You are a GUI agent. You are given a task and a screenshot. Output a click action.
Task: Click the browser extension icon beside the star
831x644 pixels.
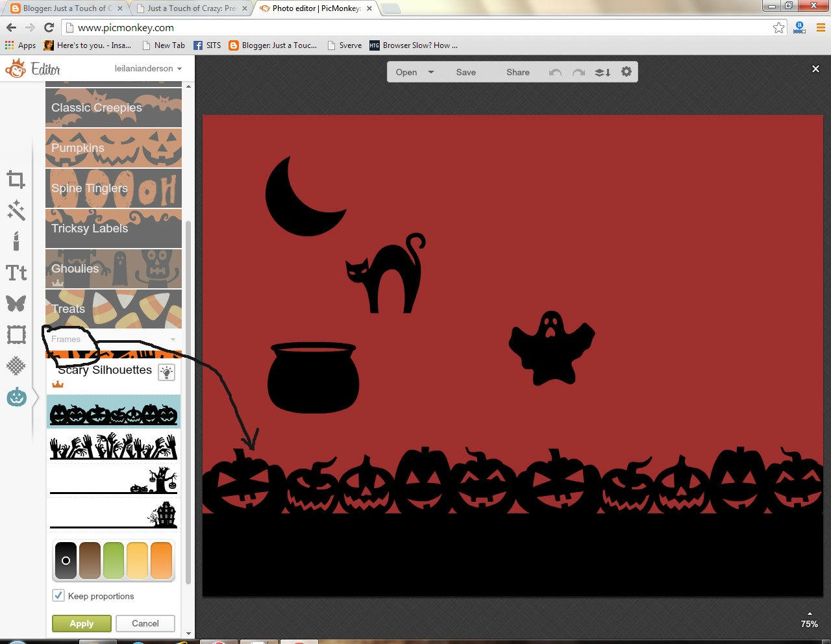click(800, 27)
